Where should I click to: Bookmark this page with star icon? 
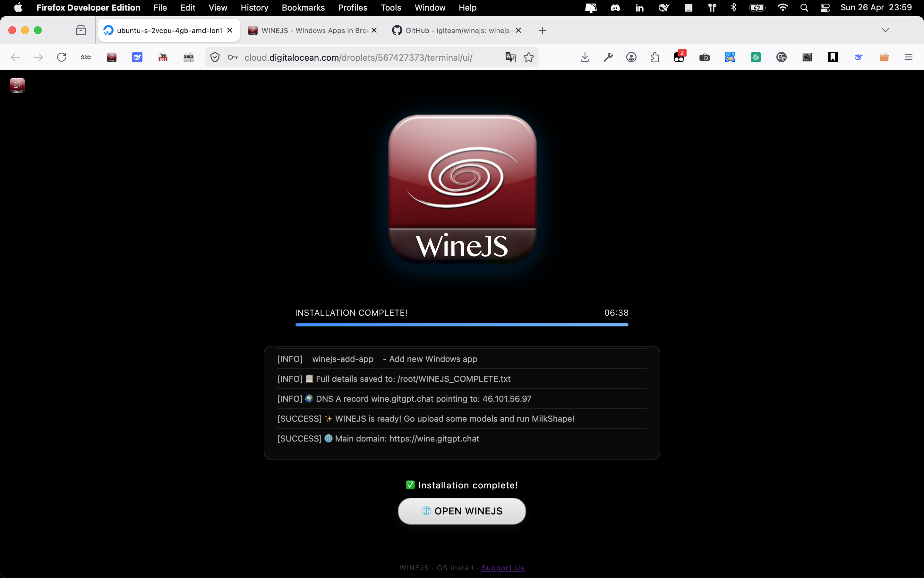click(x=529, y=57)
